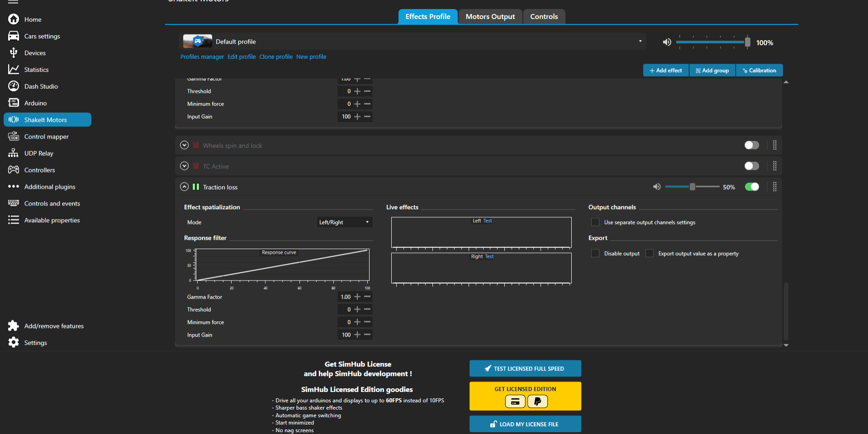The image size is (868, 434).
Task: Open the Control mapper page
Action: [47, 136]
